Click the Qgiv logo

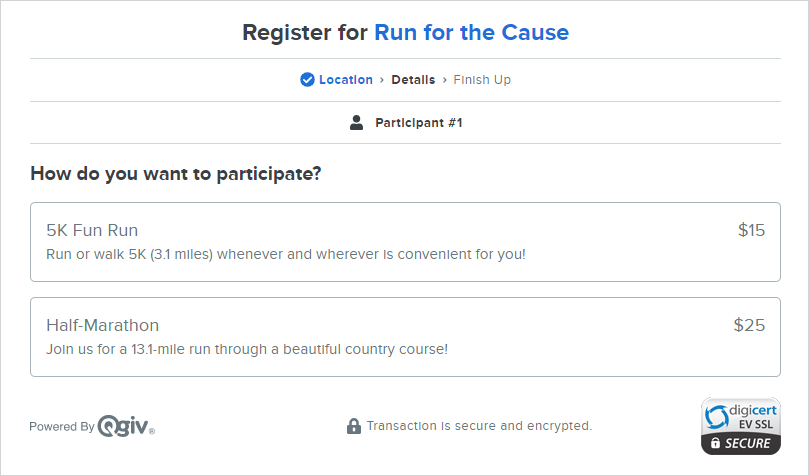coord(126,426)
